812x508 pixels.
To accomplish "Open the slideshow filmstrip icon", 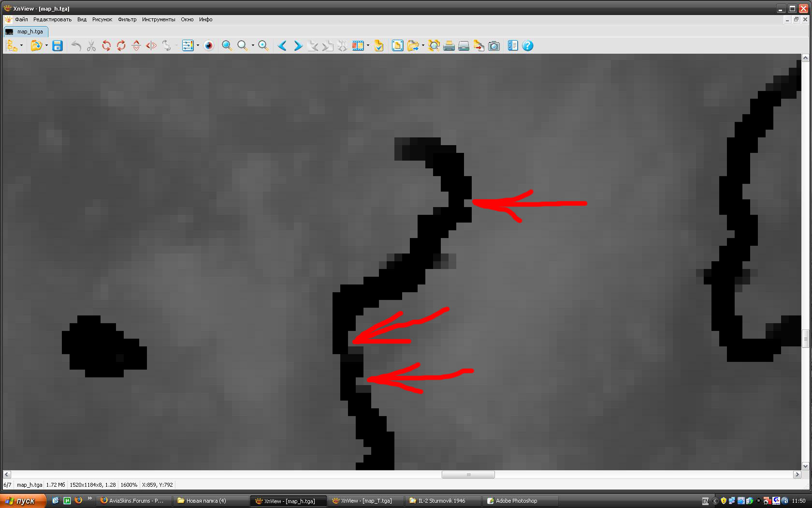I will click(x=358, y=45).
